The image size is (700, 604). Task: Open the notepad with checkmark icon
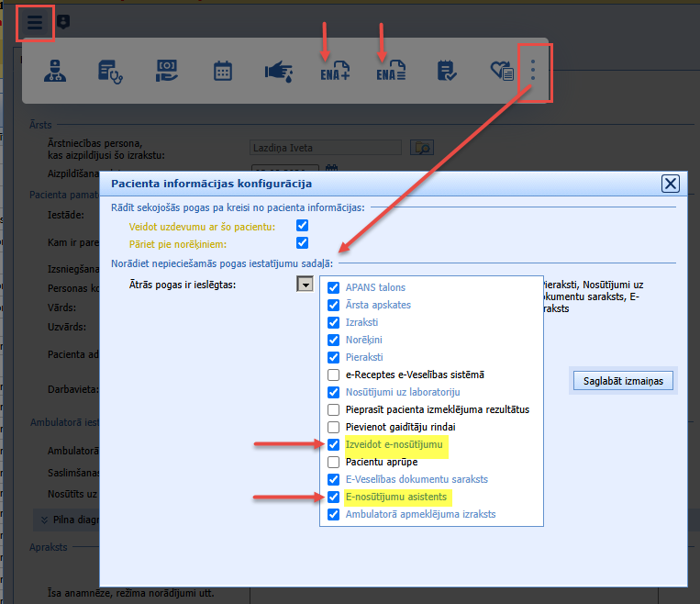click(x=447, y=71)
